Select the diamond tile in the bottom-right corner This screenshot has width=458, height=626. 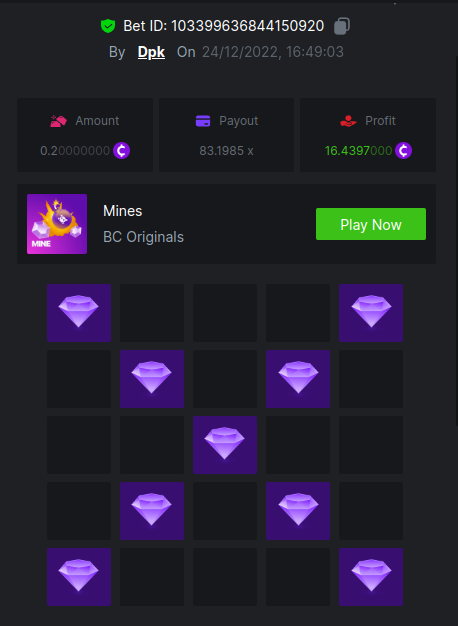click(371, 577)
